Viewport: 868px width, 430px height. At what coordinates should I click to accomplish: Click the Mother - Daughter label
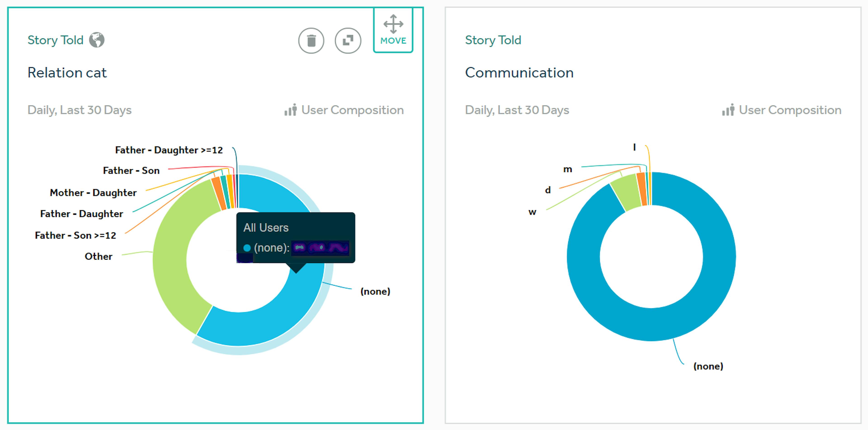[93, 193]
